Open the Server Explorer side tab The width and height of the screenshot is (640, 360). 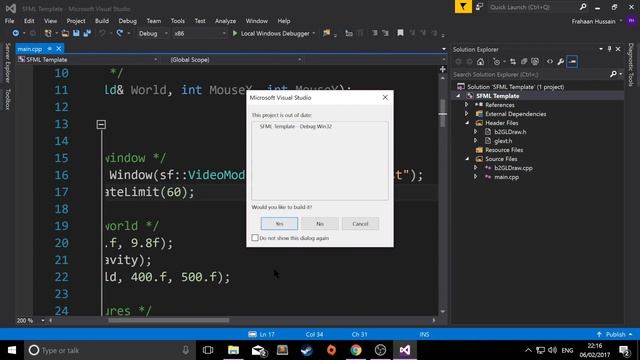[7, 63]
